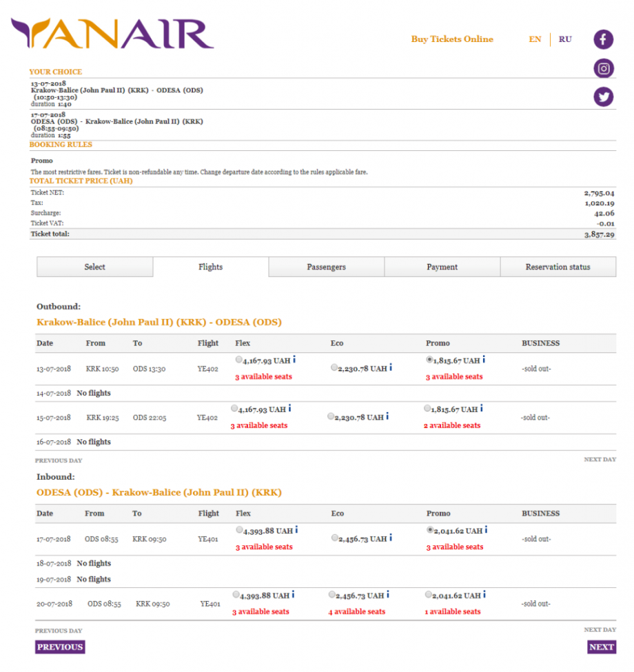This screenshot has width=634, height=672.
Task: Click info icon next to 13-07 outbound Flex fare
Action: pos(295,360)
